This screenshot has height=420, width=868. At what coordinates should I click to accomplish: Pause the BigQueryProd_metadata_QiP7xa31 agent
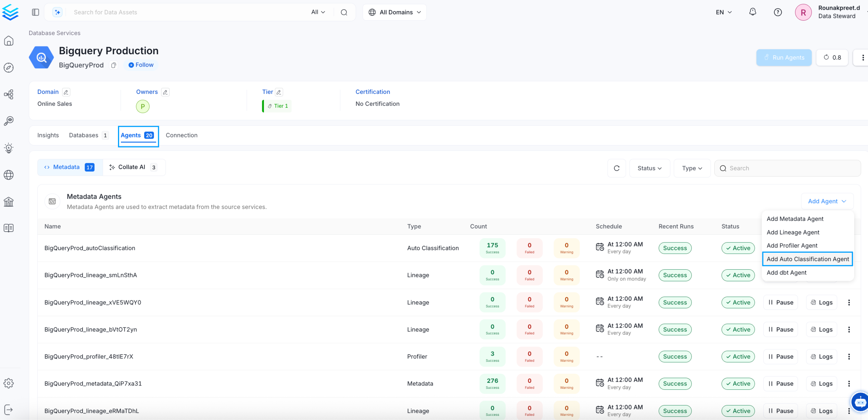[x=780, y=384]
